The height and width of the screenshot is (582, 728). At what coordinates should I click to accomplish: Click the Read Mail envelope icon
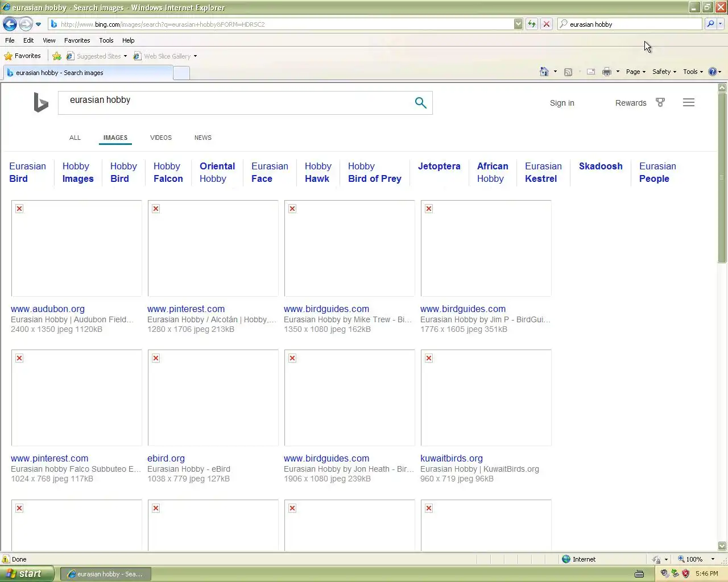click(x=591, y=72)
